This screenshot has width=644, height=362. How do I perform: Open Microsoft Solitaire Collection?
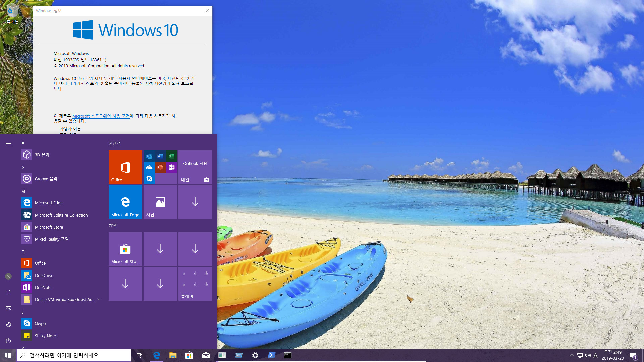60,215
